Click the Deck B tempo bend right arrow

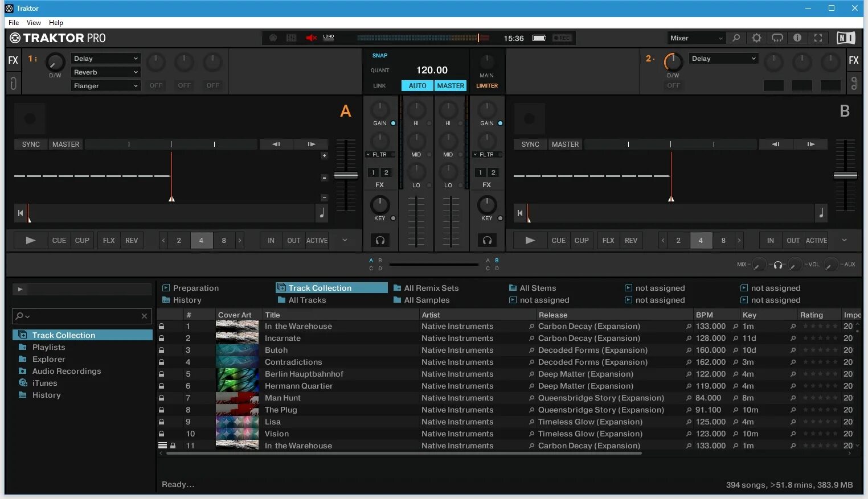pos(810,145)
